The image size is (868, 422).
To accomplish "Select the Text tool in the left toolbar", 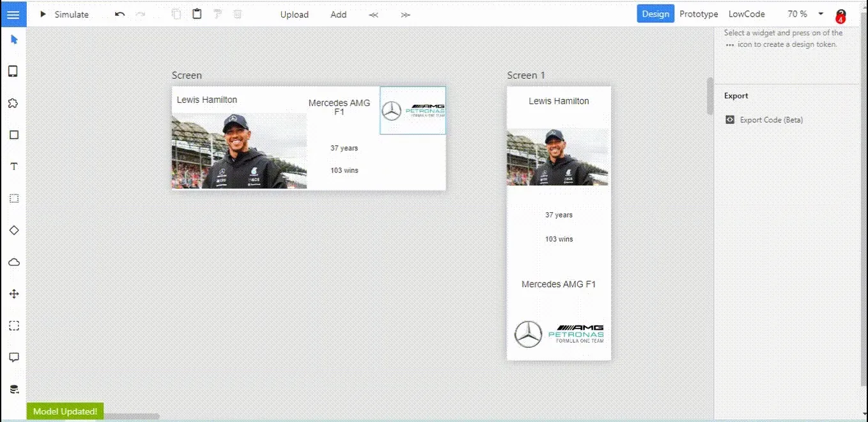I will [x=13, y=166].
